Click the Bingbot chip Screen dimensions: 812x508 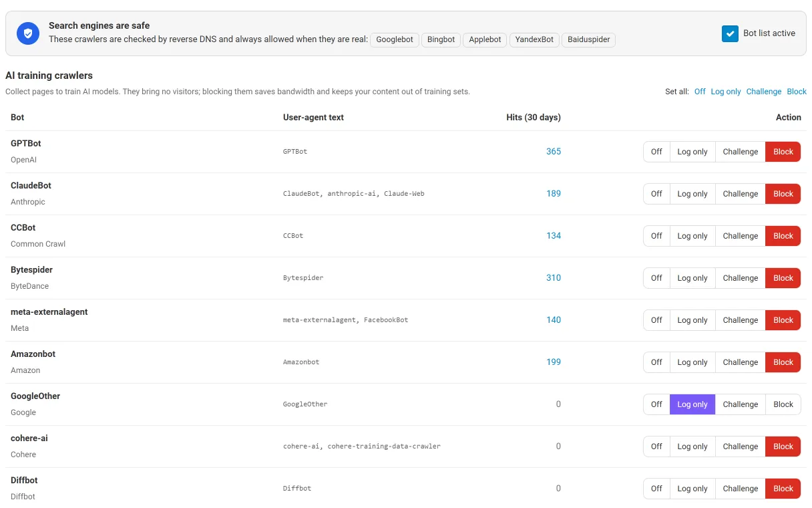[441, 39]
